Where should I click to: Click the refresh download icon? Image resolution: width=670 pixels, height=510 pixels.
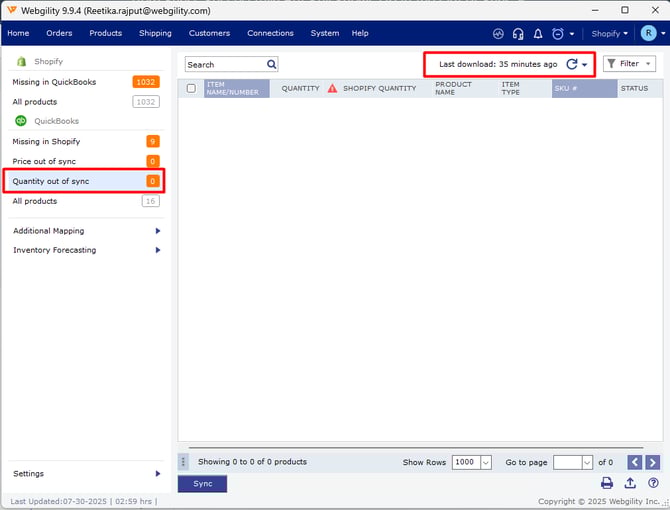(572, 64)
